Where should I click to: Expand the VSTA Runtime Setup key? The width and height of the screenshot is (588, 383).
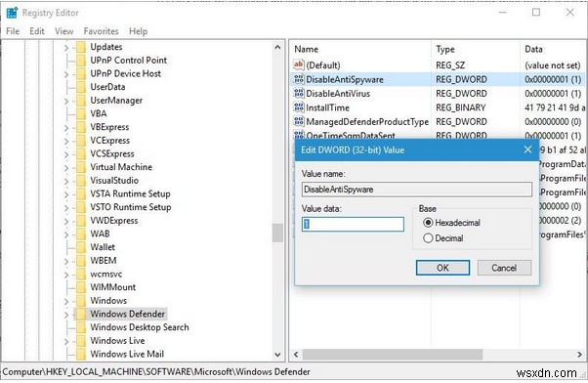(x=66, y=194)
